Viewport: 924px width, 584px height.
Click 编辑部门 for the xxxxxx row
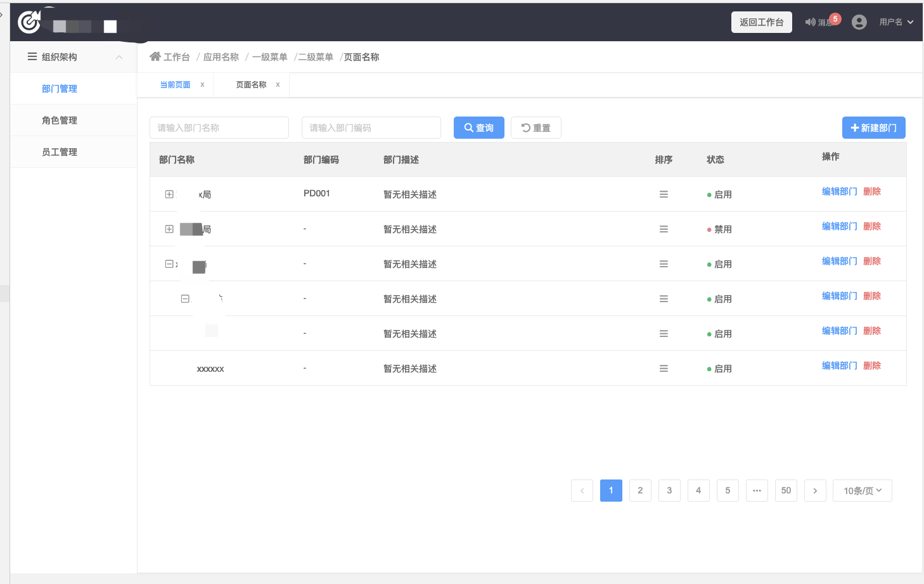(x=839, y=365)
